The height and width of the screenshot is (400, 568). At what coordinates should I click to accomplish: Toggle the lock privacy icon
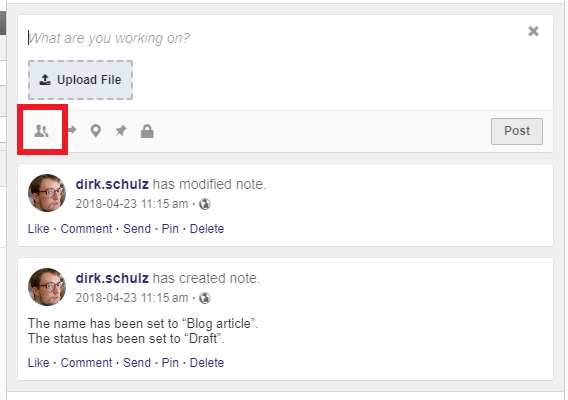(x=147, y=131)
